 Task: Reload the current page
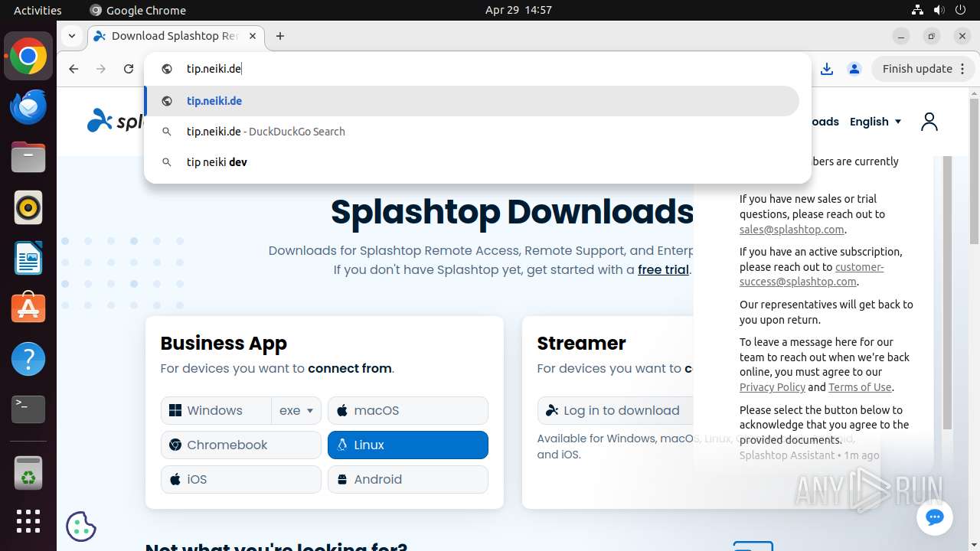[129, 69]
